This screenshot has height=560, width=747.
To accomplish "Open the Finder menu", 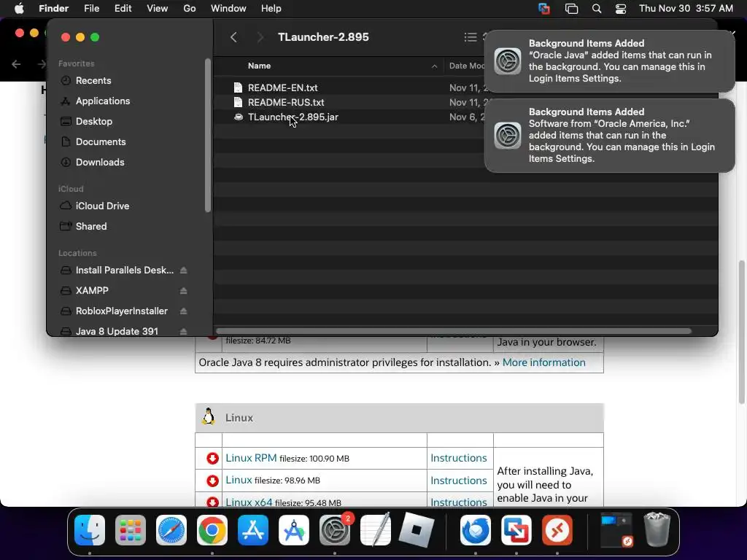I will tap(53, 9).
